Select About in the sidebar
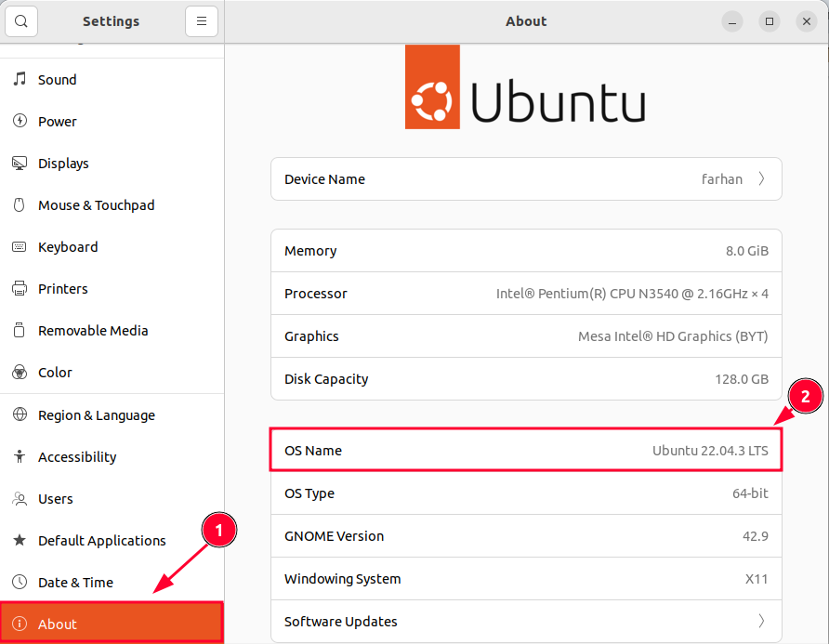This screenshot has height=644, width=829. pos(112,623)
